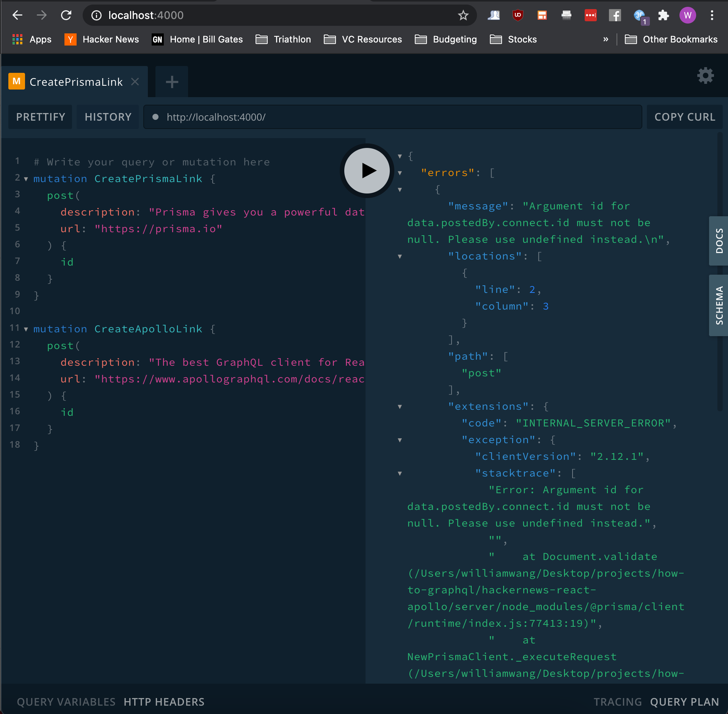
Task: Open the HISTORY panel
Action: tap(108, 117)
